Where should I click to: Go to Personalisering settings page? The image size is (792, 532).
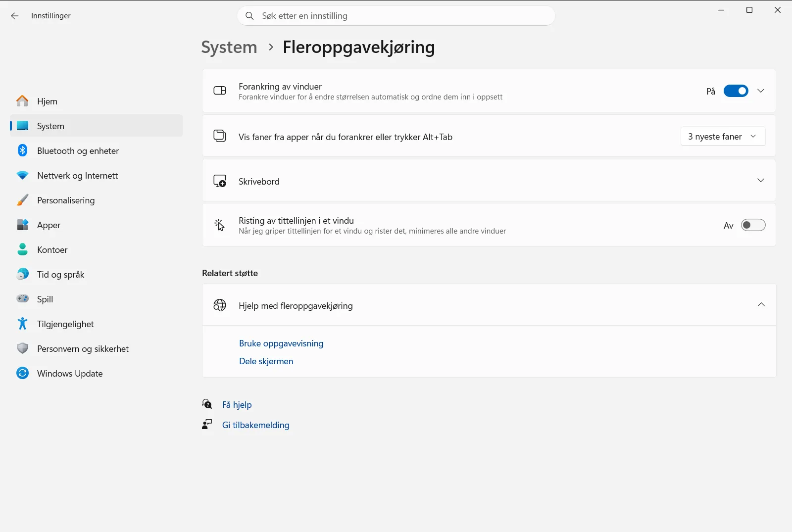(x=97, y=200)
